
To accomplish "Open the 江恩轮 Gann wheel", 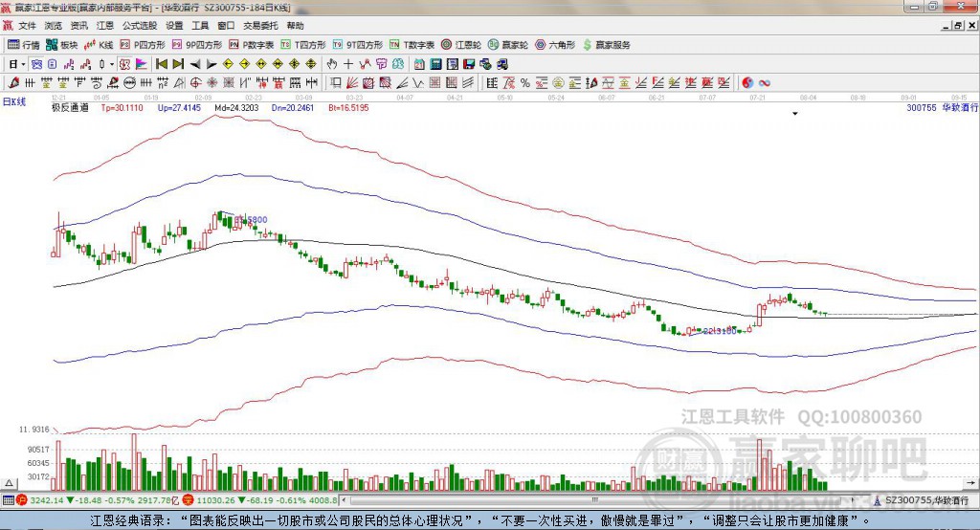I will pos(460,45).
